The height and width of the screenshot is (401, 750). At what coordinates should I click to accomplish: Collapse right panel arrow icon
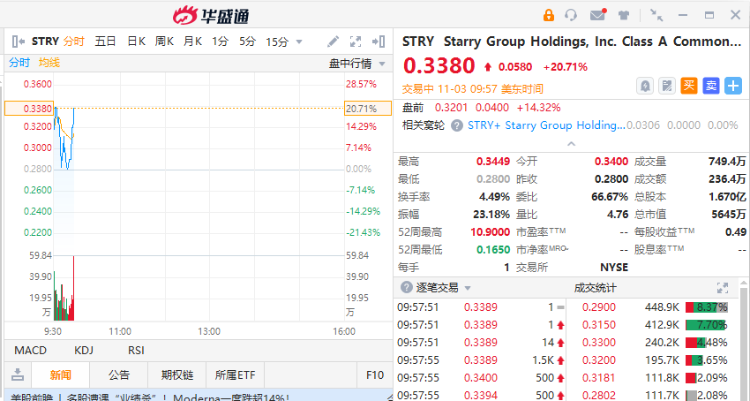point(378,42)
